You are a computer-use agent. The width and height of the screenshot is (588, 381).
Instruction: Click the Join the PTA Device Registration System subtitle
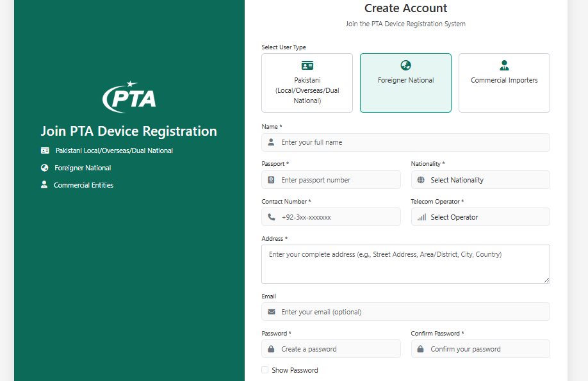405,24
